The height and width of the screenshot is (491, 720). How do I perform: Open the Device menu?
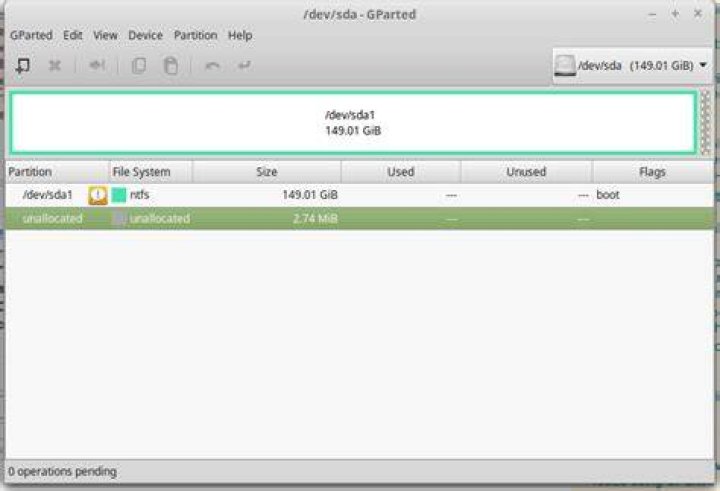[145, 35]
